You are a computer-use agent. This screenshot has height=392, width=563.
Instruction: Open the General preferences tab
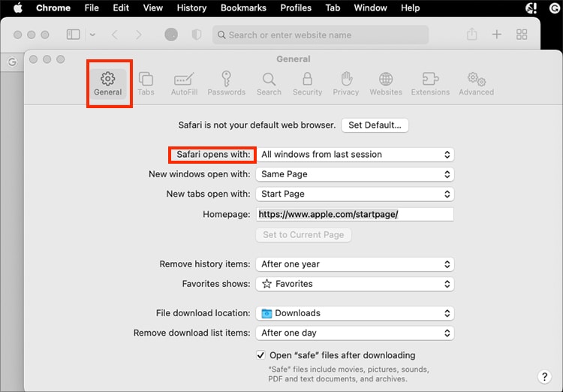[107, 83]
